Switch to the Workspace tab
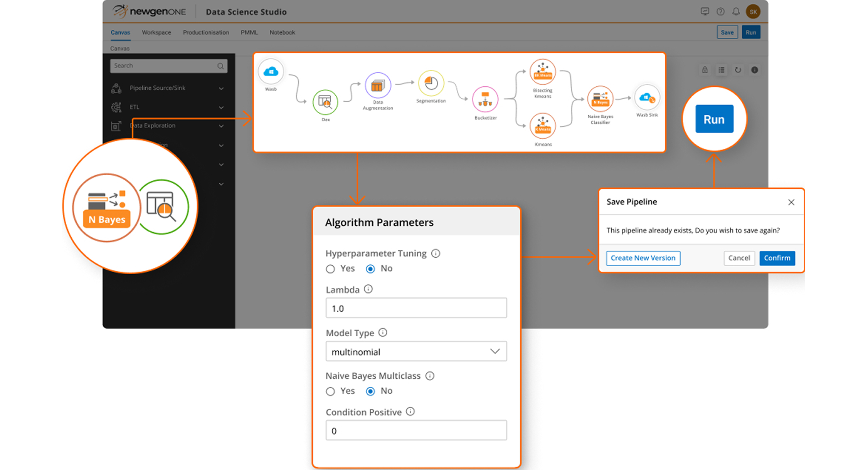The height and width of the screenshot is (470, 868). [156, 32]
